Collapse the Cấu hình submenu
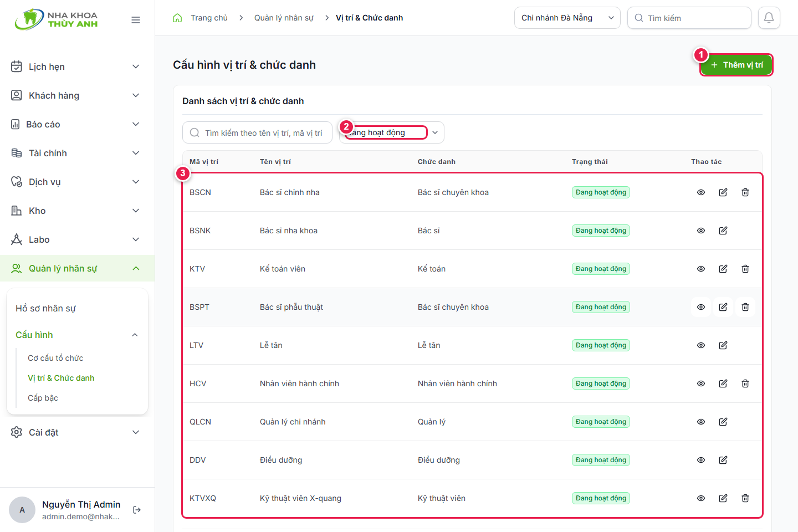The image size is (798, 532). pos(77,335)
